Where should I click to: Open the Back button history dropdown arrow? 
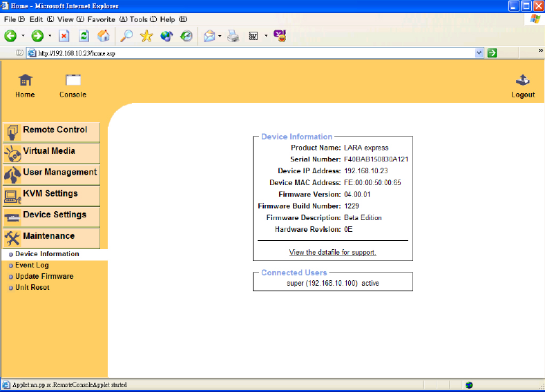click(x=23, y=36)
